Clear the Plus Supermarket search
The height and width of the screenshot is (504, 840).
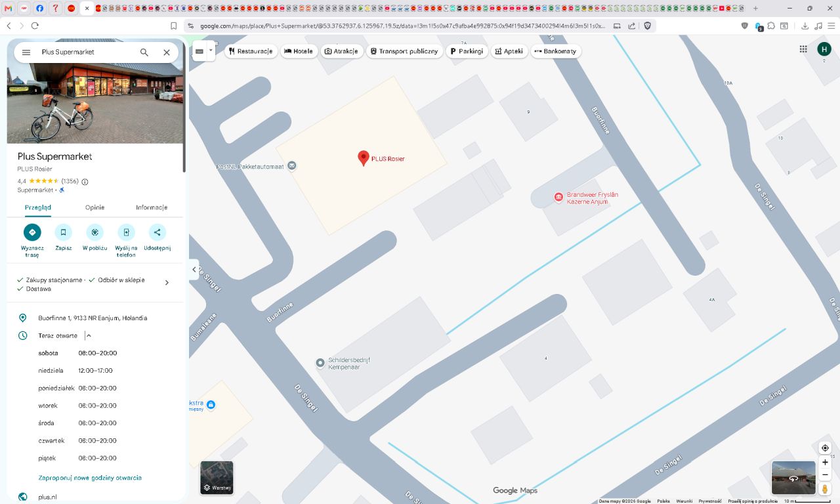coord(167,52)
